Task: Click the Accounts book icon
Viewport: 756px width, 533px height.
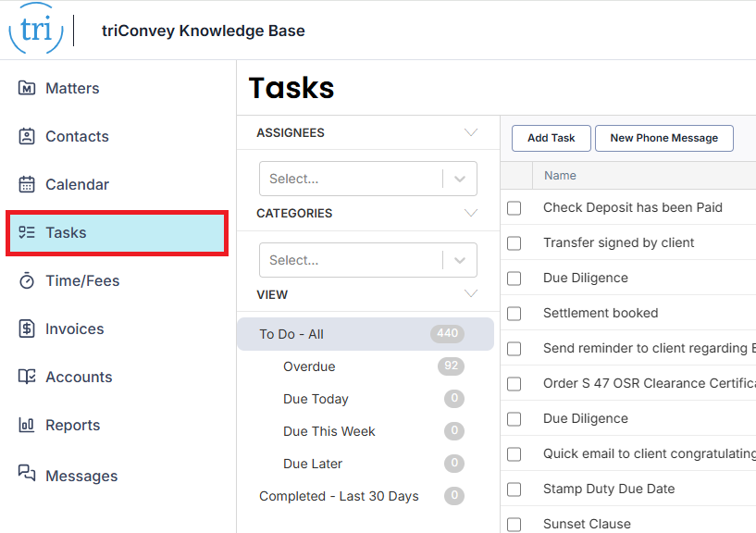Action: 27,378
